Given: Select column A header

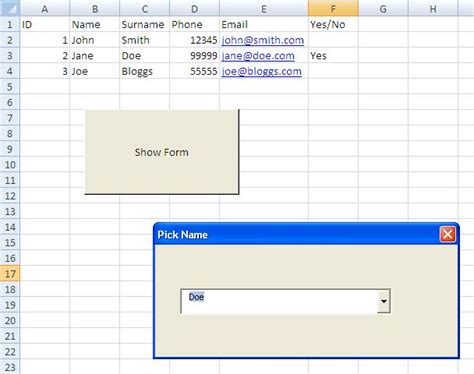Looking at the screenshot, I should pos(45,8).
